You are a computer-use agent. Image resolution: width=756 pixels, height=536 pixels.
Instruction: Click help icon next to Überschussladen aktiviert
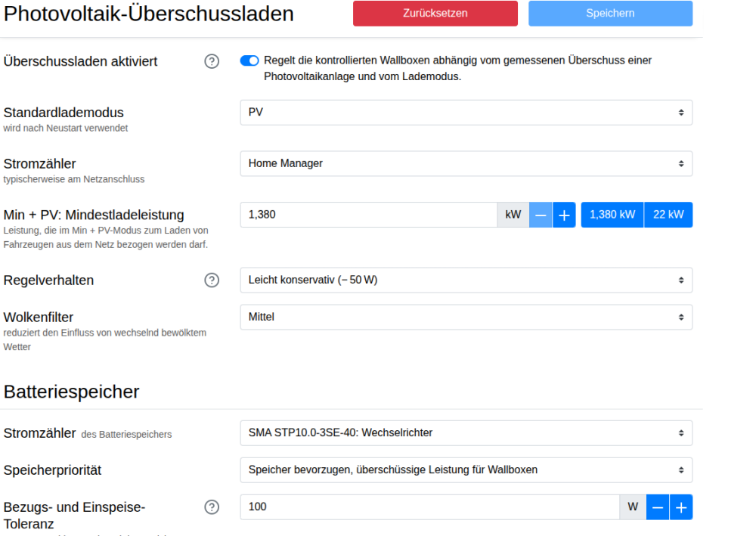point(212,61)
